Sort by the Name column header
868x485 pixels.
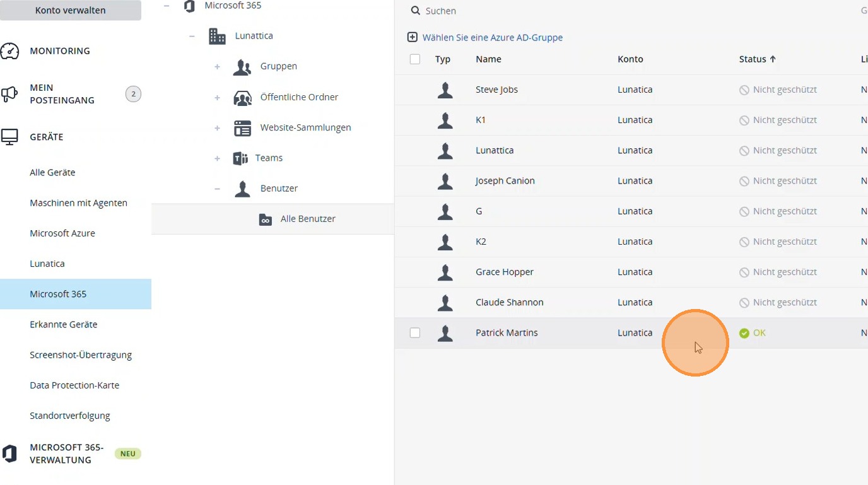pyautogui.click(x=488, y=59)
